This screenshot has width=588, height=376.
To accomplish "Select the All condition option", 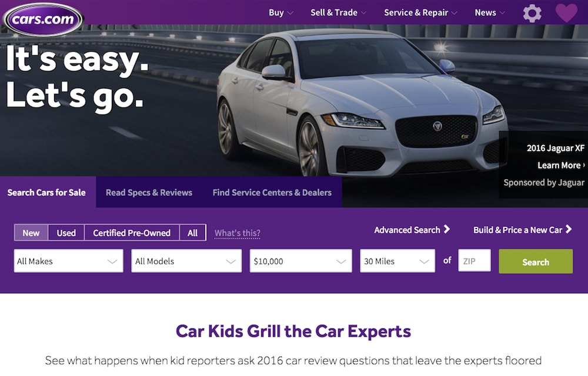I will coord(193,233).
